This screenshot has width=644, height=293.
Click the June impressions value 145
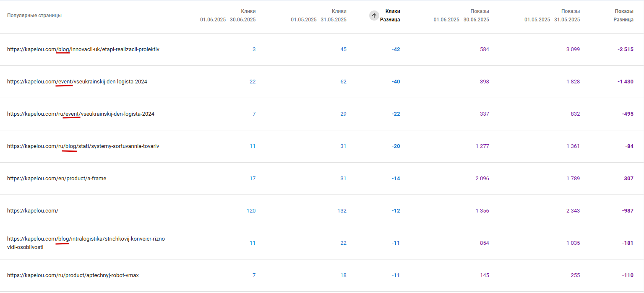click(x=485, y=275)
